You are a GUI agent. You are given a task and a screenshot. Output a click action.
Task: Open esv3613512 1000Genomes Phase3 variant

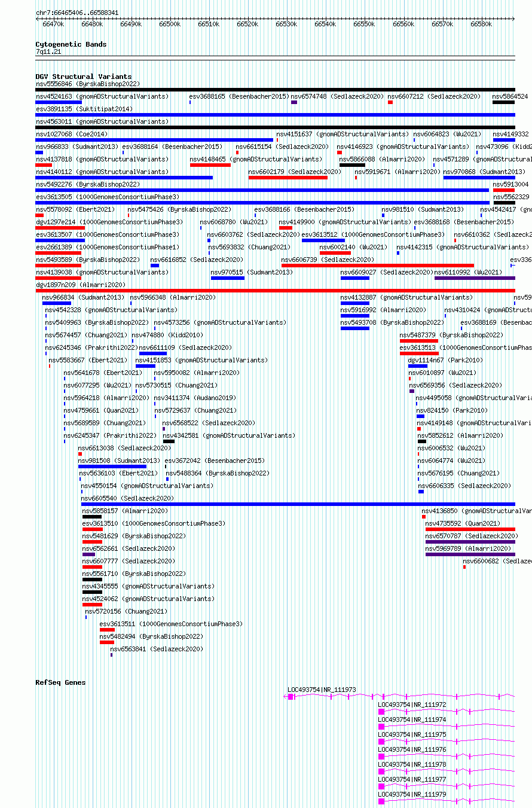click(x=373, y=234)
